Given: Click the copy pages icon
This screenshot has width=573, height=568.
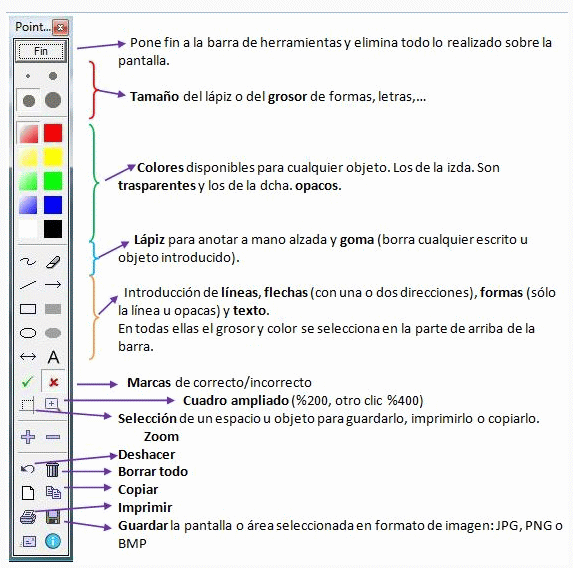Looking at the screenshot, I should (x=53, y=492).
